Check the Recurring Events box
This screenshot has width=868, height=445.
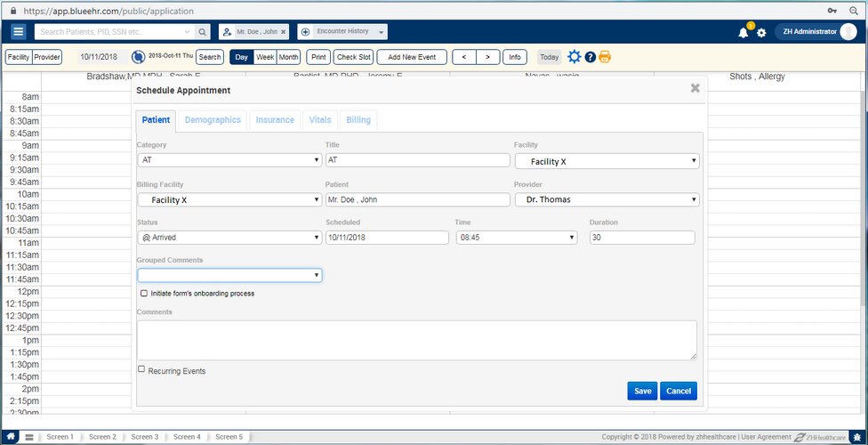[141, 369]
